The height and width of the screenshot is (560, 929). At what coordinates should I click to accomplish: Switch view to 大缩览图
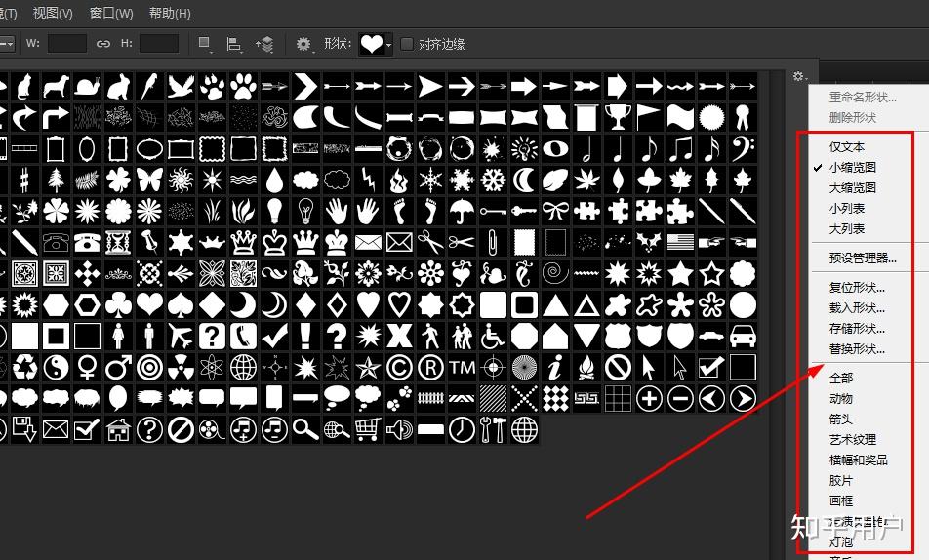click(852, 188)
